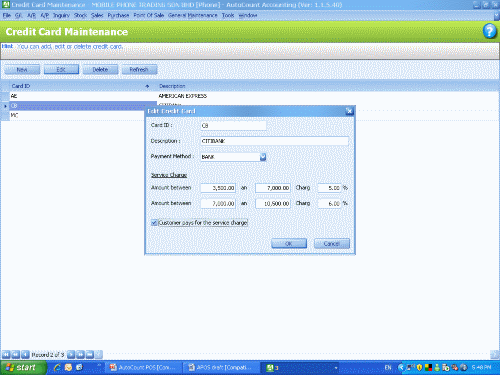Go to first record navigation arrow
The height and width of the screenshot is (375, 500).
[x=6, y=355]
